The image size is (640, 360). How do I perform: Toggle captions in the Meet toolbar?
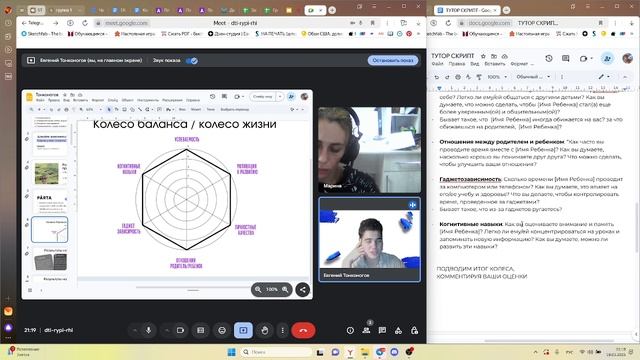click(x=200, y=330)
